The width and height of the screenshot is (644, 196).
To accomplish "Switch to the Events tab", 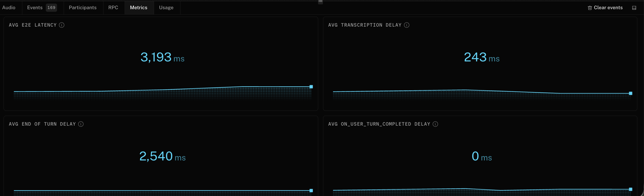I will pyautogui.click(x=35, y=8).
